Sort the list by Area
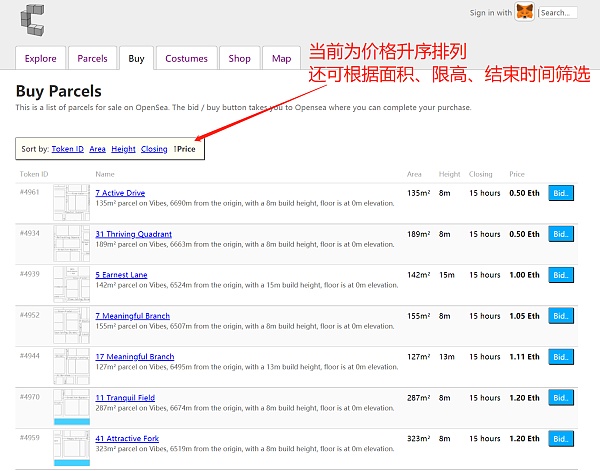Screen dimensions: 600x471 click(97, 149)
